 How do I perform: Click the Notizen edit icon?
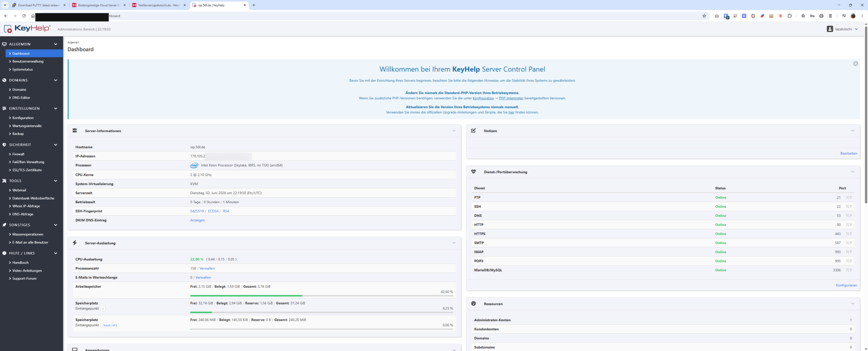pos(473,131)
